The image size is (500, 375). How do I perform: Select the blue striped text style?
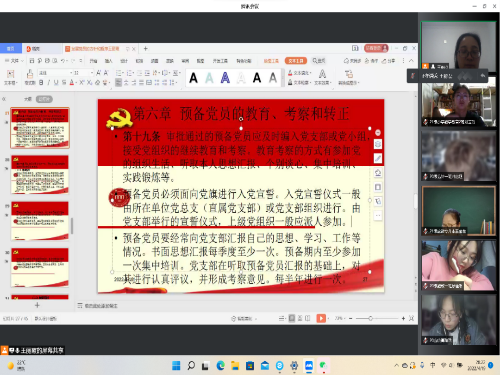tap(225, 78)
